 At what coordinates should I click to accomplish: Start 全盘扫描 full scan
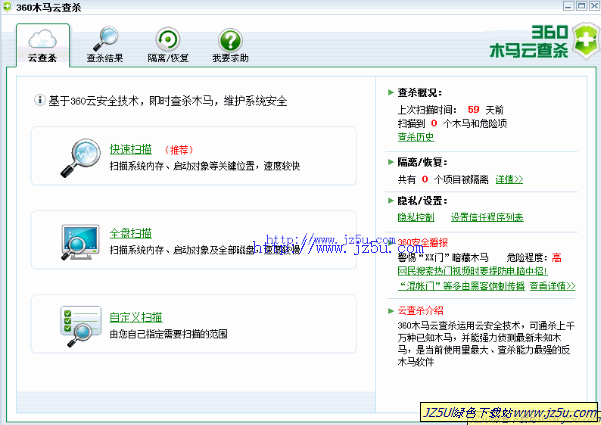[131, 233]
